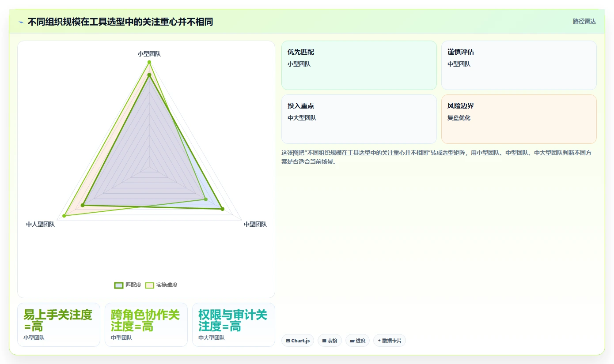This screenshot has width=614, height=364.
Task: Open the 风险边界 card
Action: (x=519, y=119)
